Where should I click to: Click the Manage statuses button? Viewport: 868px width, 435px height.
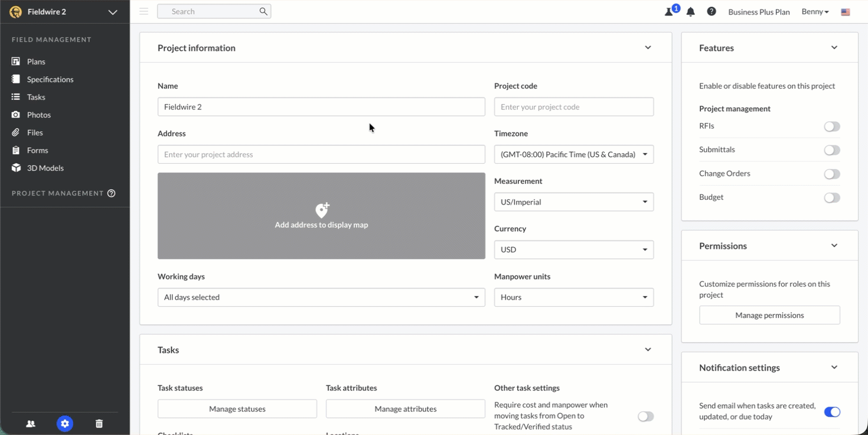point(237,409)
